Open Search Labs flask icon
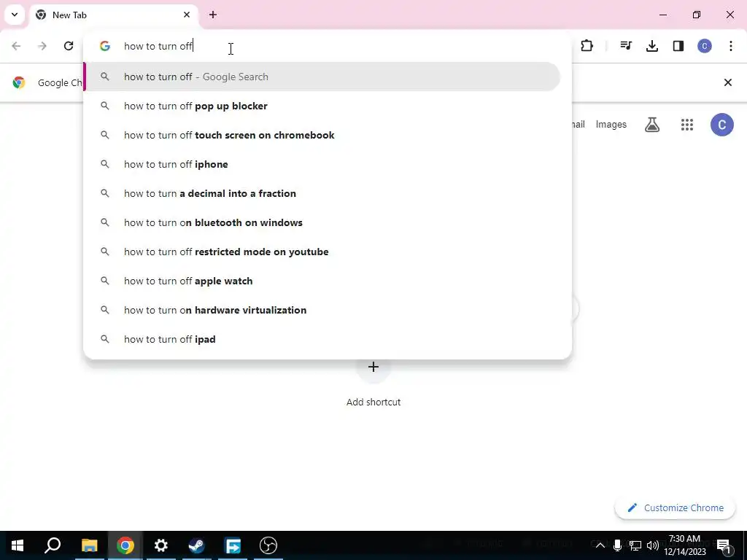This screenshot has width=747, height=560. coord(652,124)
